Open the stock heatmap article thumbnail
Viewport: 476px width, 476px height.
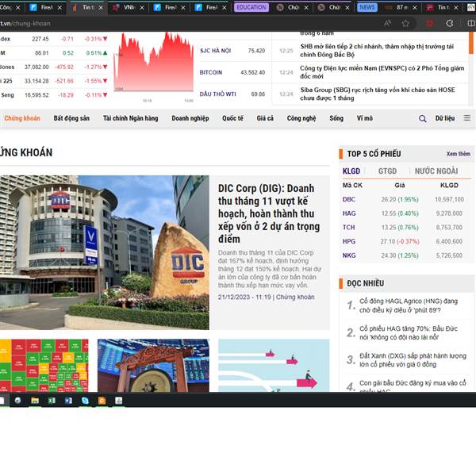click(44, 366)
